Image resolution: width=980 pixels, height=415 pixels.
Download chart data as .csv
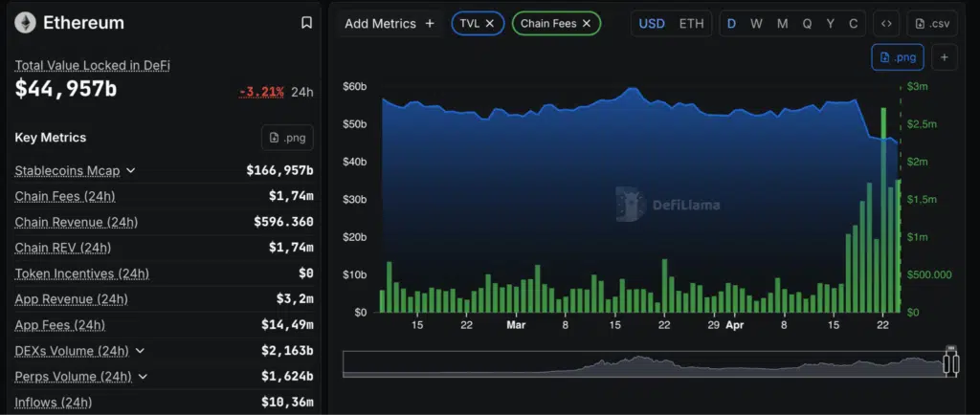click(x=932, y=24)
